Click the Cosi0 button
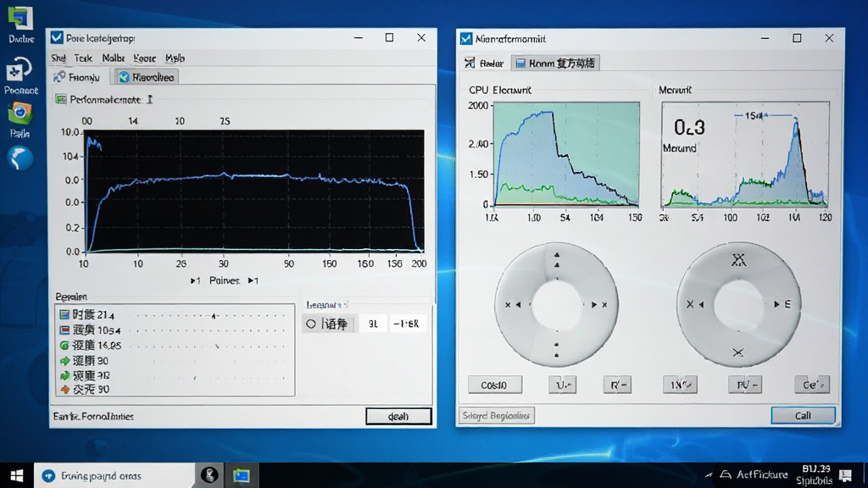 (x=495, y=385)
